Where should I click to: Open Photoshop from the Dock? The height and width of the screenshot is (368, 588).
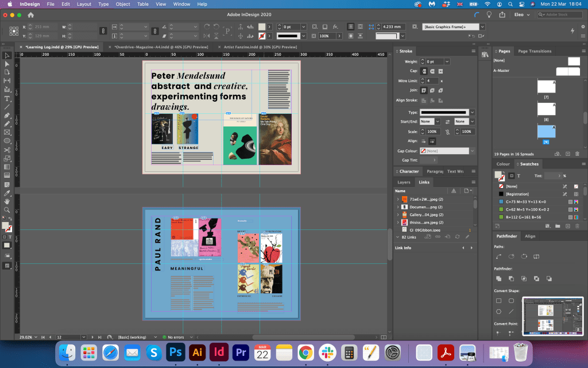tap(175, 351)
